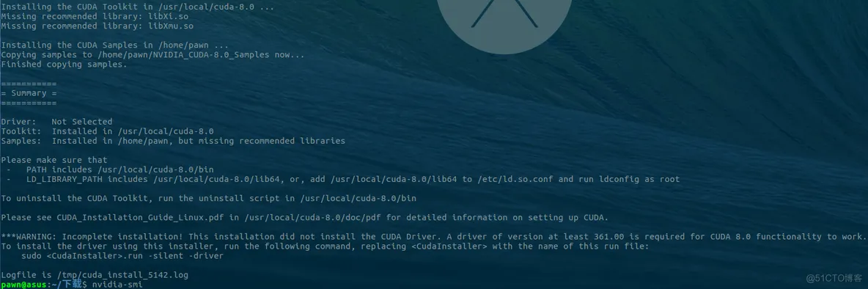Click the 'Finished copying samples.' line
The image size is (868, 289).
point(65,65)
